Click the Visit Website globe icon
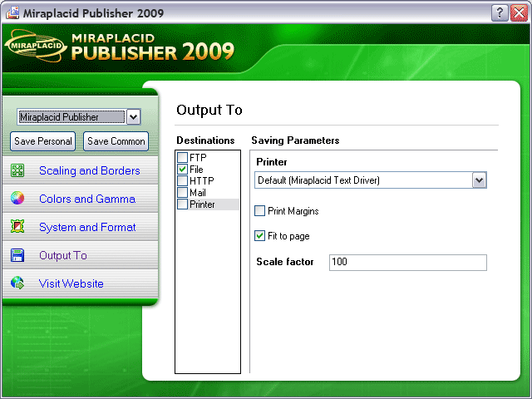The height and width of the screenshot is (399, 532). click(17, 283)
